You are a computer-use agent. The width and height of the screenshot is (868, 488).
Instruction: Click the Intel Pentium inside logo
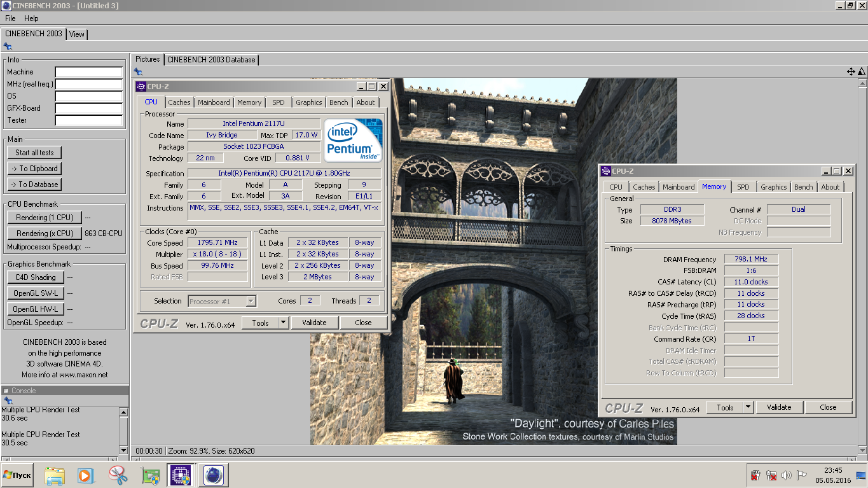click(x=354, y=139)
